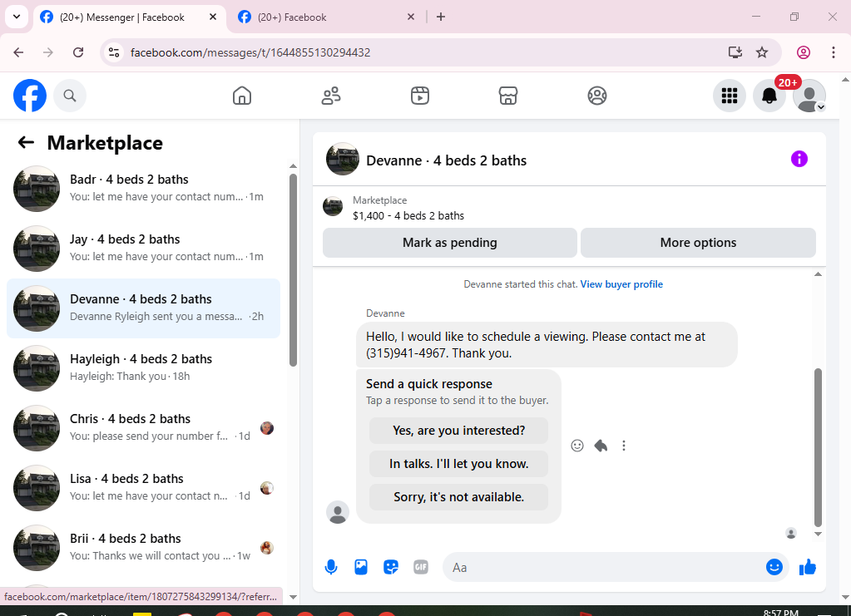Screen dimensions: 851x616
Task: Send a thumbs-up like
Action: (808, 567)
